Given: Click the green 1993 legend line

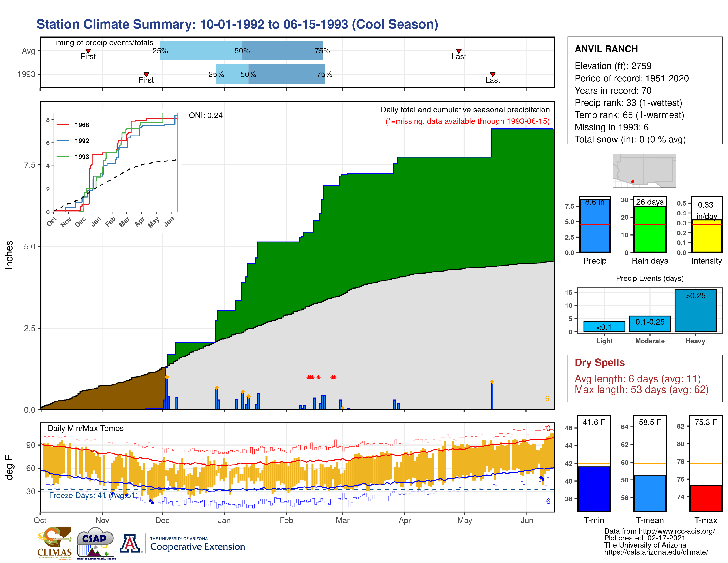Looking at the screenshot, I should click(63, 157).
